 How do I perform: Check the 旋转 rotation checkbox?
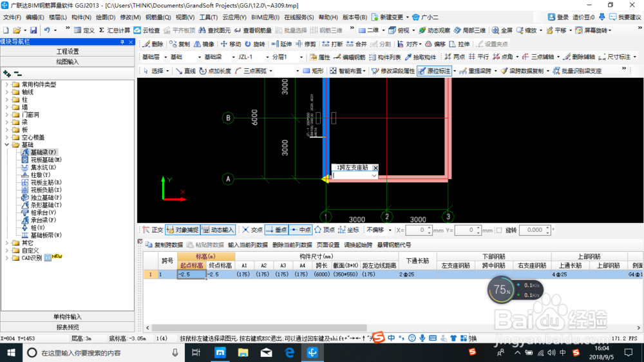click(499, 230)
